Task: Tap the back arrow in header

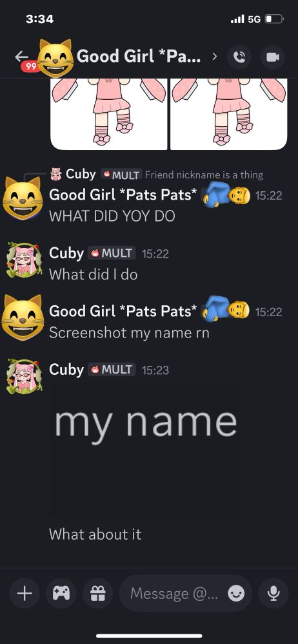Action: point(22,56)
